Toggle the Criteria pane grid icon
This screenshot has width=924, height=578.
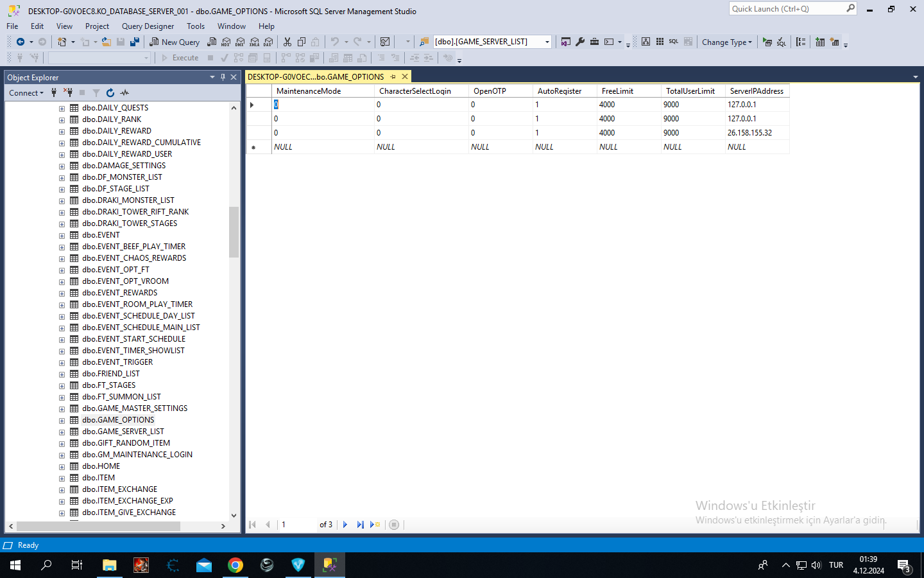click(x=660, y=42)
